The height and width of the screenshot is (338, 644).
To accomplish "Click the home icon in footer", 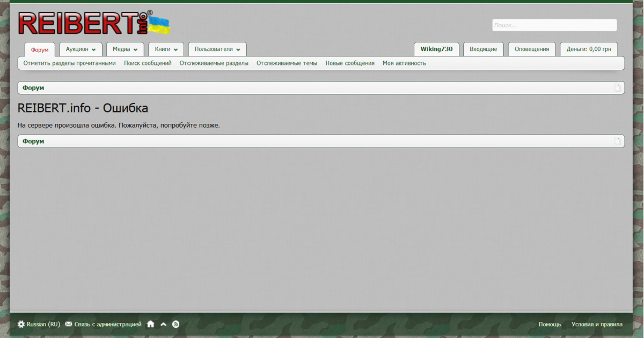I will pos(151,324).
